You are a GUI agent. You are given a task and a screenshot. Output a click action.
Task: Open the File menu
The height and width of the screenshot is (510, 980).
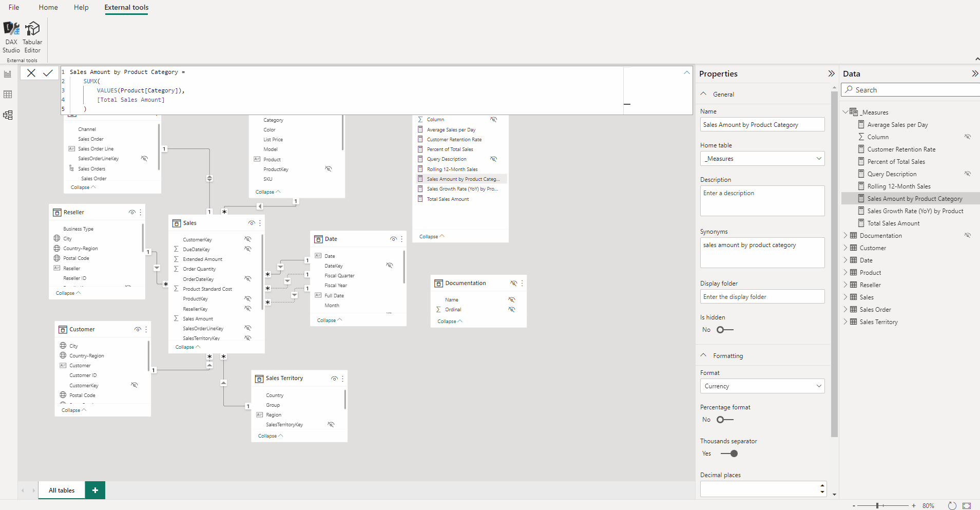click(x=14, y=7)
